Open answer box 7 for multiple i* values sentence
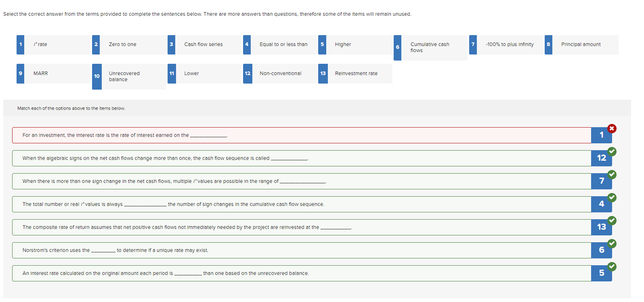The height and width of the screenshot is (302, 644). (602, 181)
